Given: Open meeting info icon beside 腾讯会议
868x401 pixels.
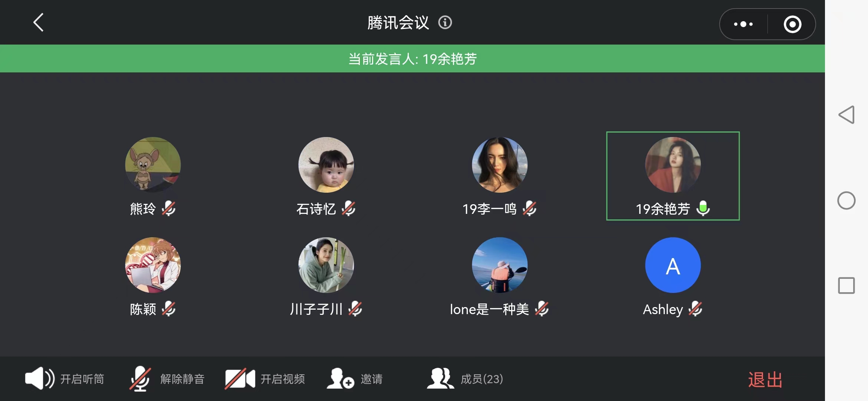Looking at the screenshot, I should (x=445, y=23).
